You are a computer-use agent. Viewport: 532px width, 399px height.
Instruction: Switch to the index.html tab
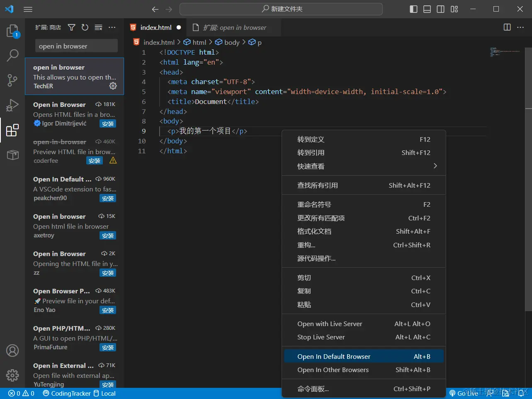point(155,27)
